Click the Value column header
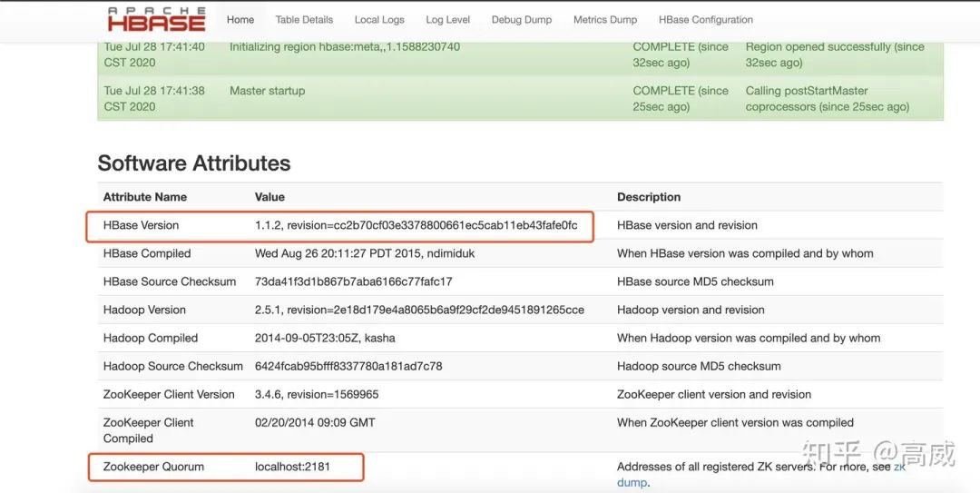The image size is (980, 493). (x=269, y=196)
